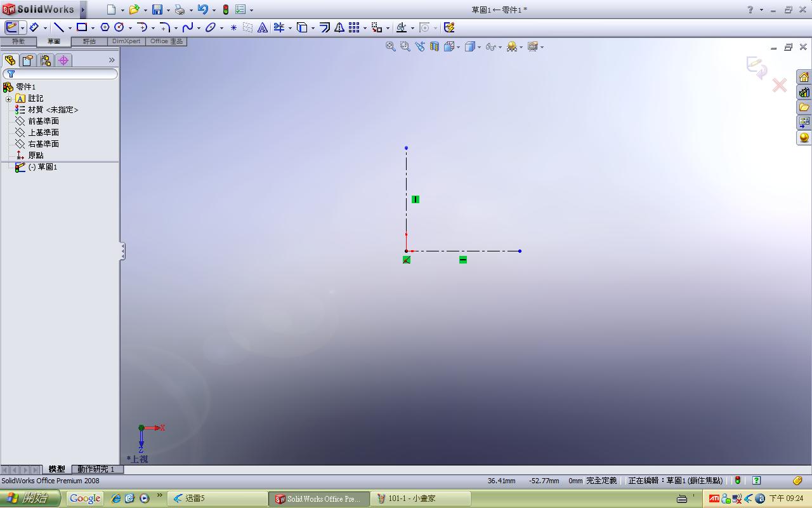The width and height of the screenshot is (812, 508).
Task: Select the Mirror Entities tool
Action: [339, 27]
